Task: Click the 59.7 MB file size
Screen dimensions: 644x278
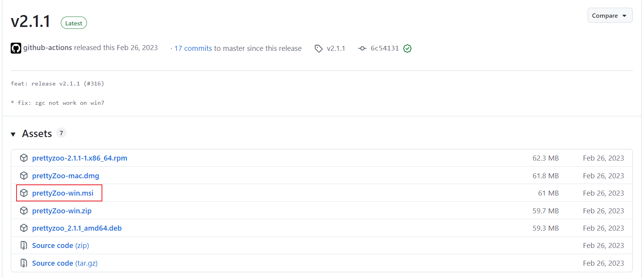Action: coord(546,211)
